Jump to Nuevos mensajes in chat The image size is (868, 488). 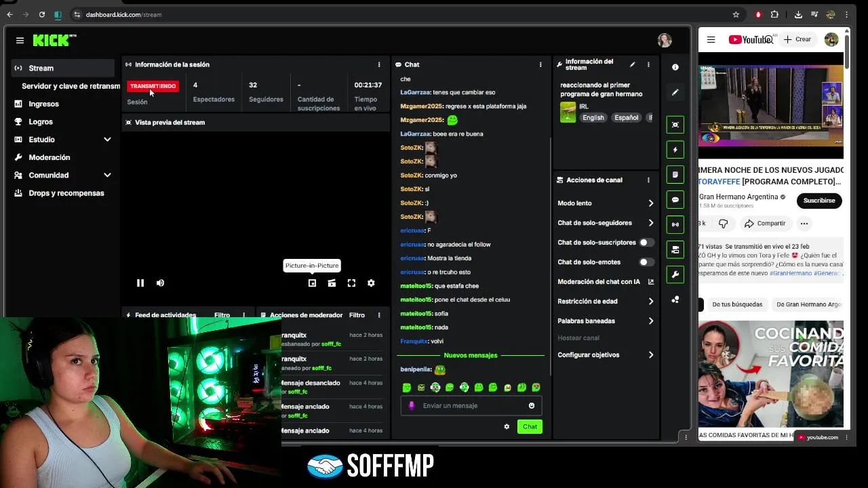click(x=471, y=355)
